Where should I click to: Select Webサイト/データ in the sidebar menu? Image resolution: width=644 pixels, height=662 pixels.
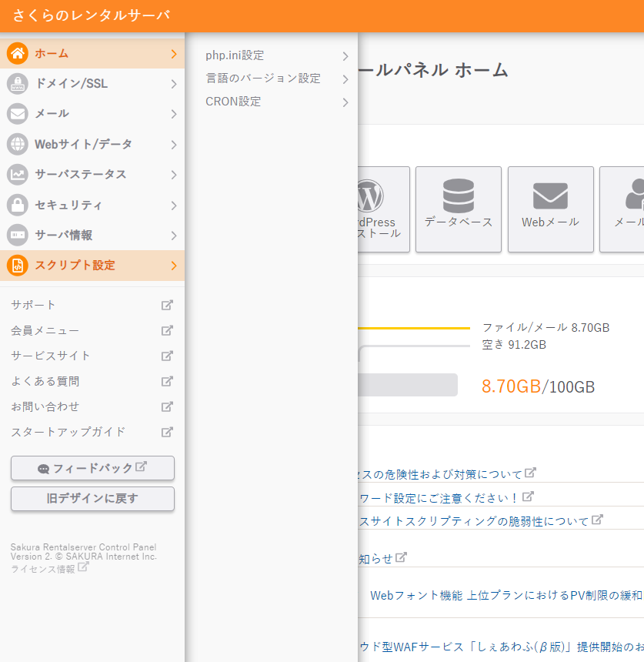92,144
